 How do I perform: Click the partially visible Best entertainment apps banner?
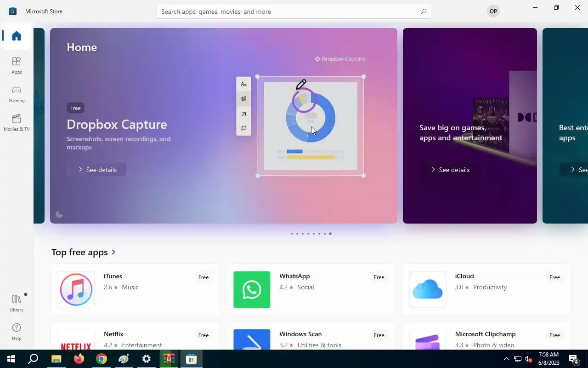(x=565, y=126)
